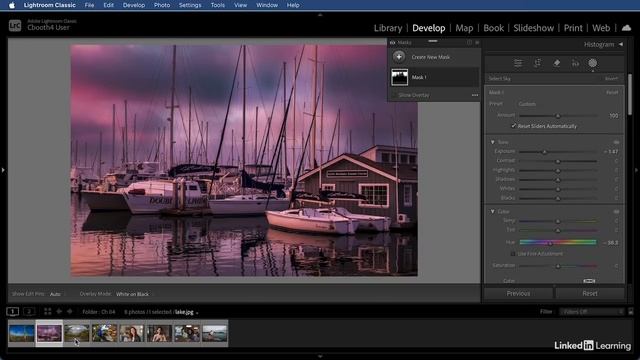
Task: Click the Tint slider handle
Action: [558, 230]
